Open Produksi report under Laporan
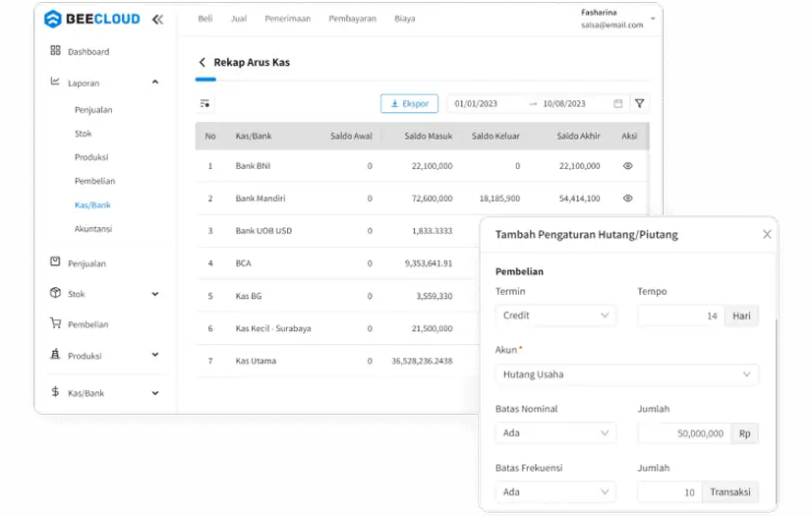Screen dimensions: 812x516 pyautogui.click(x=91, y=157)
